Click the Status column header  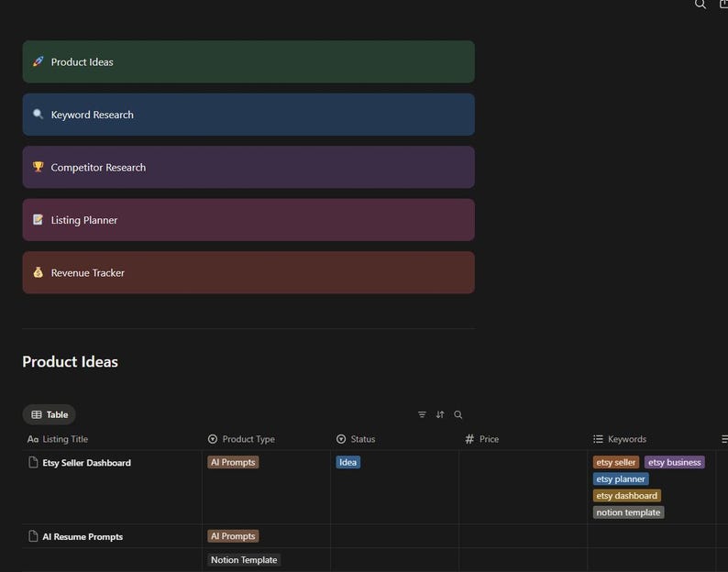point(394,439)
